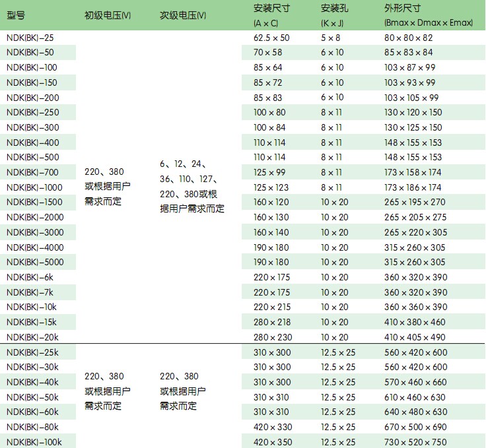
Task: Click the 80 × 80 × 82 dimension cell
Action: point(408,38)
